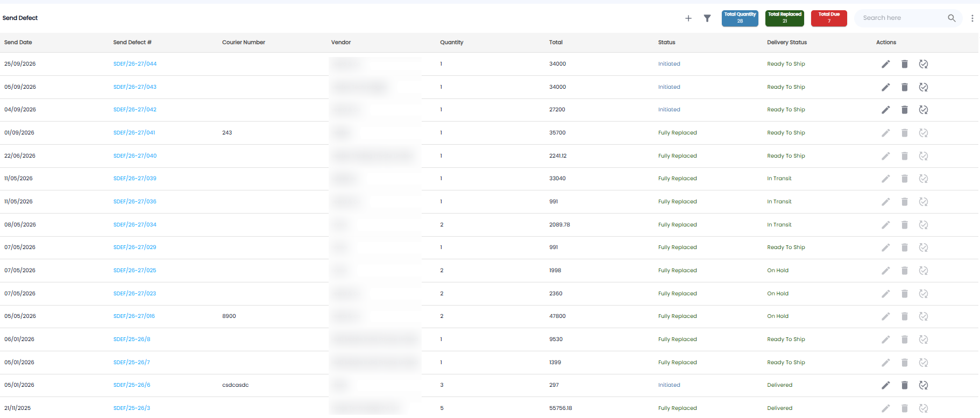The width and height of the screenshot is (980, 418).
Task: Select the total value 55756.18
Action: (560, 408)
